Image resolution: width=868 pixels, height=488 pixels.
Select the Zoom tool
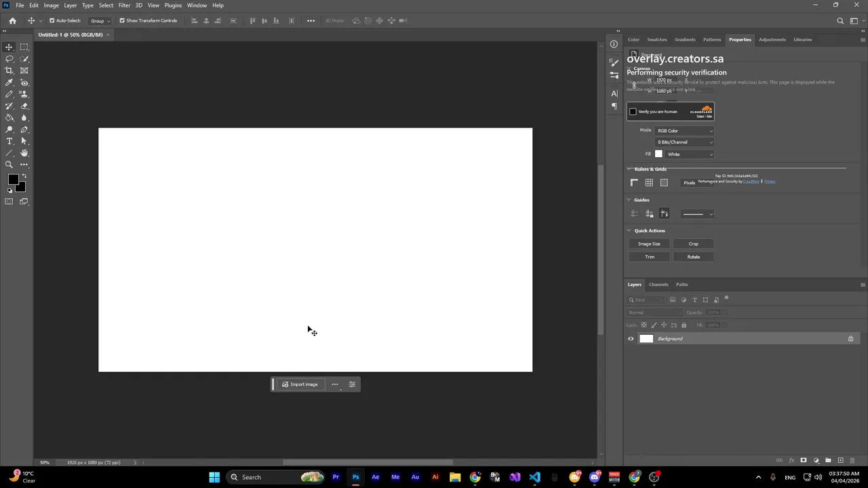[x=9, y=165]
